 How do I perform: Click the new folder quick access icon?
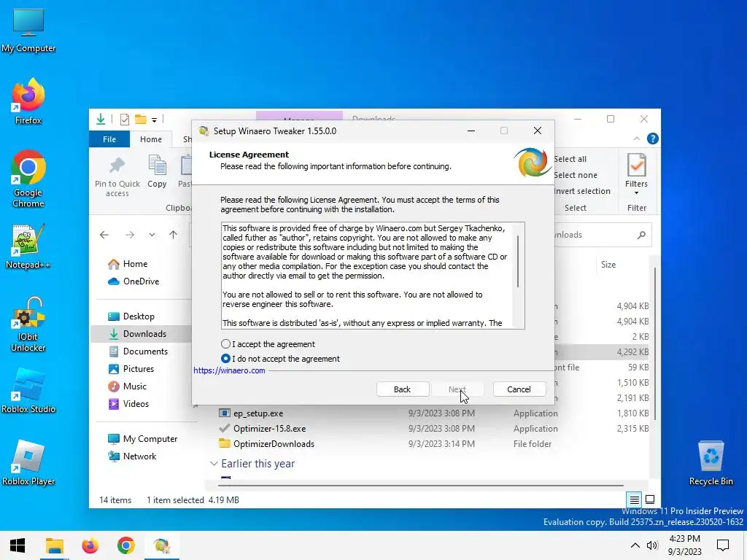click(141, 119)
